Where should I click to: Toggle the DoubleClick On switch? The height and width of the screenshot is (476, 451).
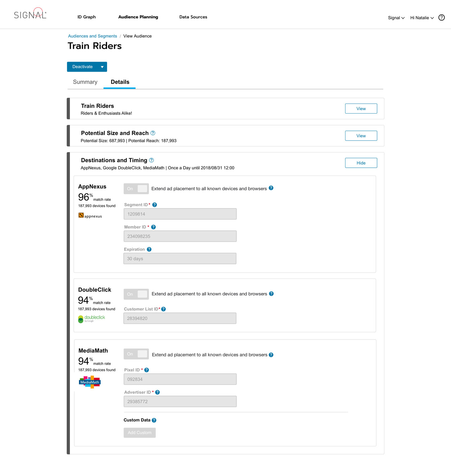tap(136, 294)
